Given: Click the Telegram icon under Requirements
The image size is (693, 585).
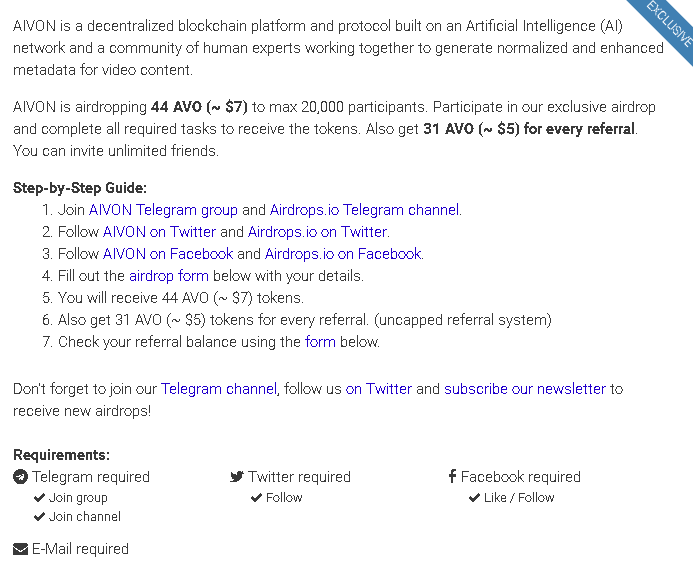Looking at the screenshot, I should [20, 477].
